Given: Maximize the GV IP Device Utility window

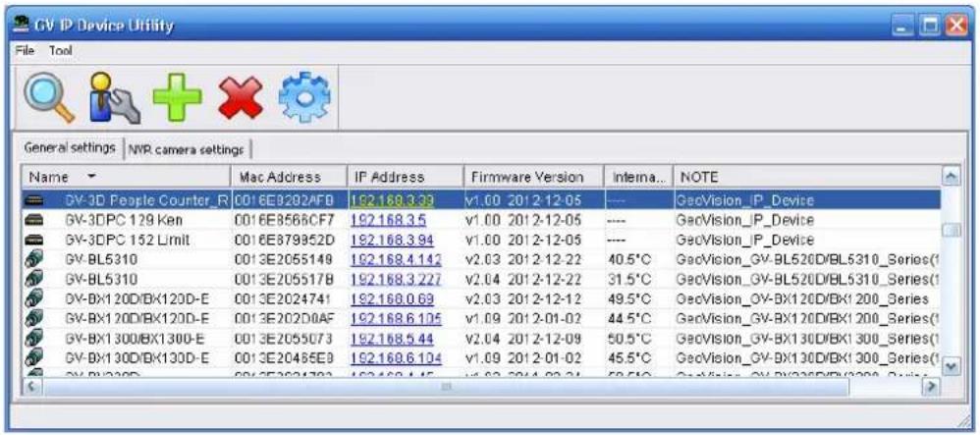Looking at the screenshot, I should pyautogui.click(x=929, y=27).
